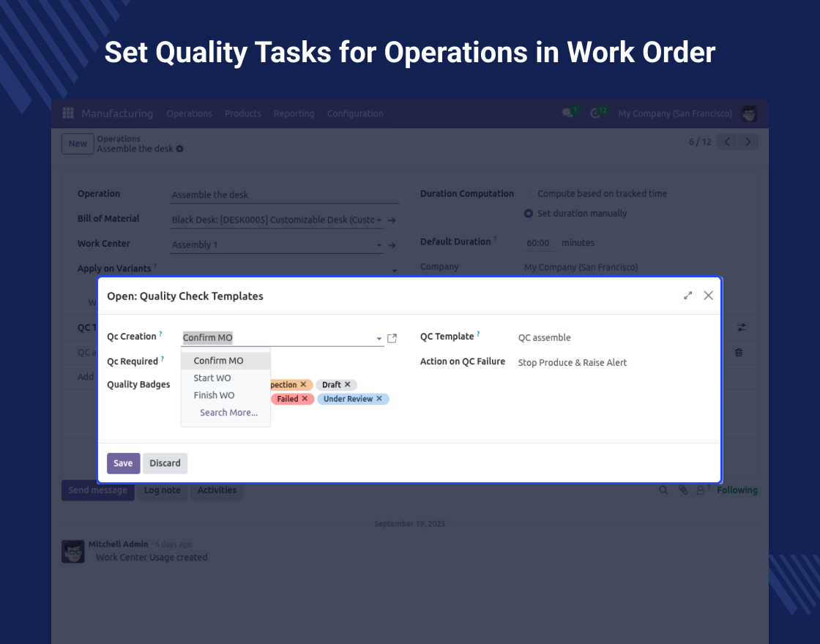Choose Start WO from the list
This screenshot has width=820, height=644.
tap(225, 378)
